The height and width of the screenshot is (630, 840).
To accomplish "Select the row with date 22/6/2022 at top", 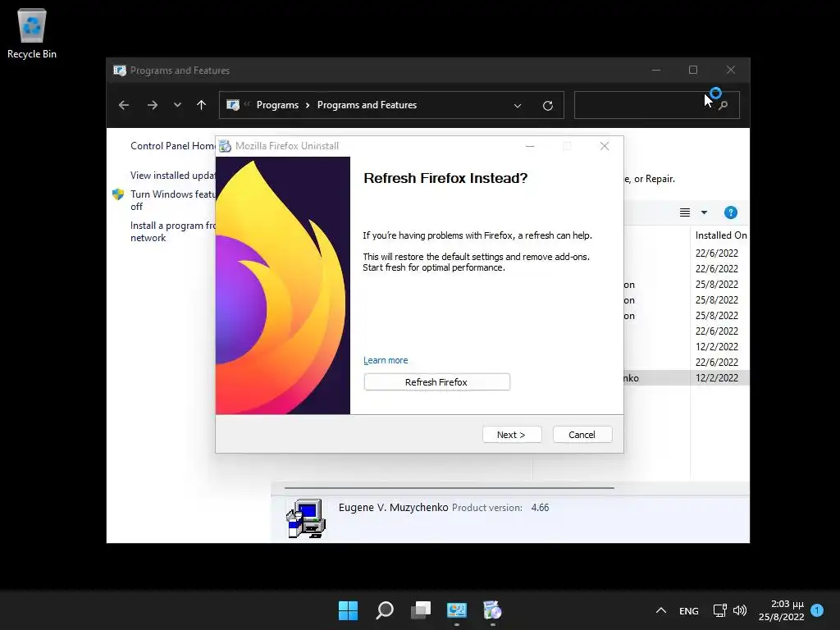I will pos(687,253).
